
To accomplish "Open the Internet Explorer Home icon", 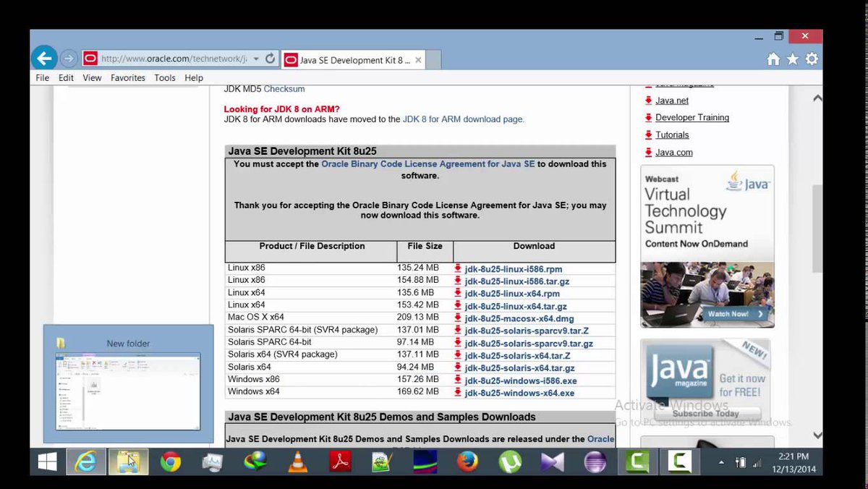I will point(773,59).
